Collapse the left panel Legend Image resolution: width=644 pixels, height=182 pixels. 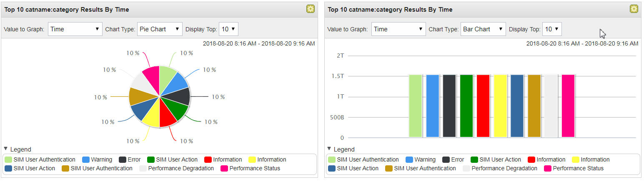(x=6, y=149)
